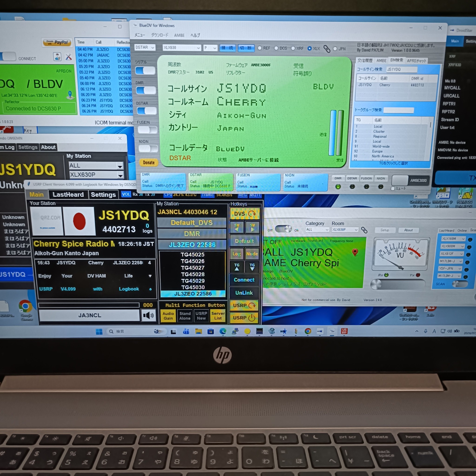Toggle the DMR switch in BlueDV
Viewport: 476px width, 476px height.
point(146,90)
